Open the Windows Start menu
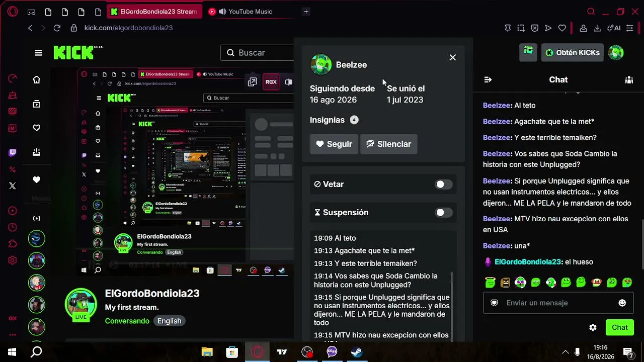 pos(12,352)
